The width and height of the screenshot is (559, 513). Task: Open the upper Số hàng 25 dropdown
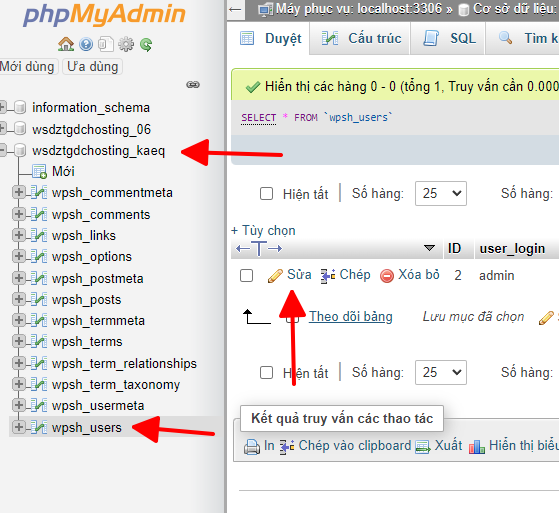tap(441, 194)
